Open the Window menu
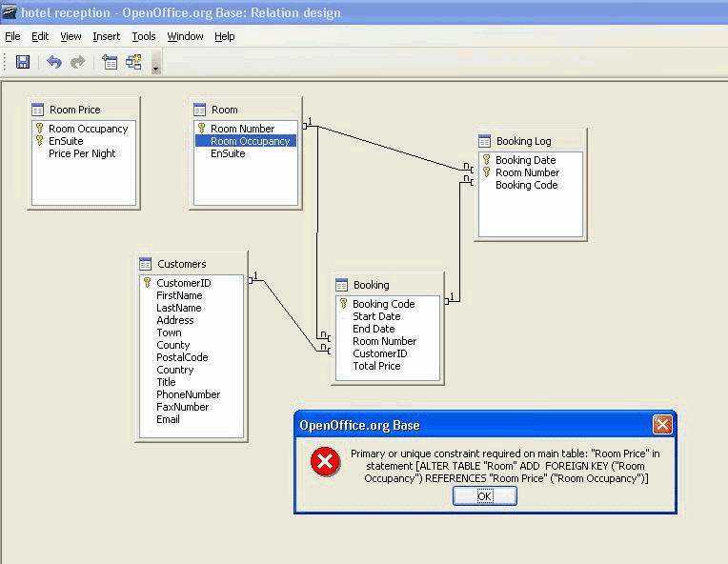The width and height of the screenshot is (728, 564). [185, 36]
